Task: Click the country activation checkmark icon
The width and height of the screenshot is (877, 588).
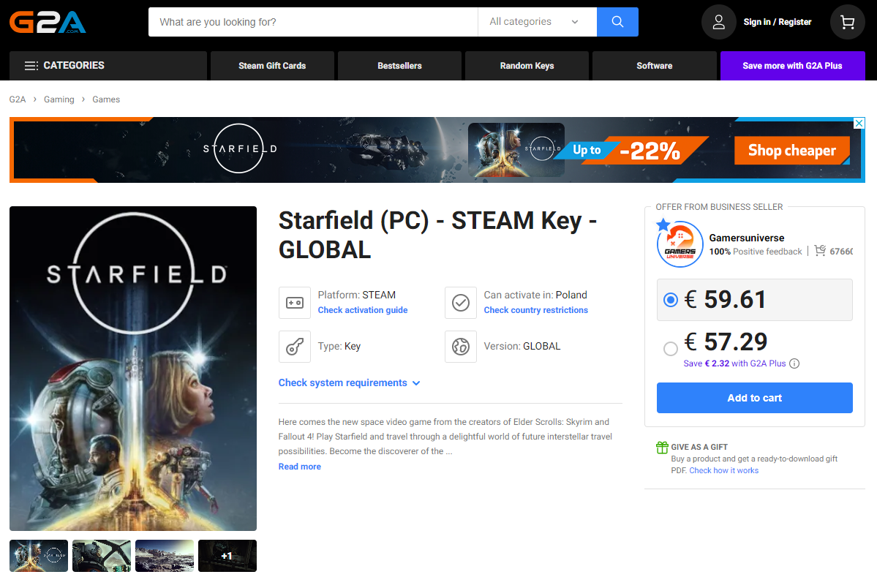Action: [460, 302]
